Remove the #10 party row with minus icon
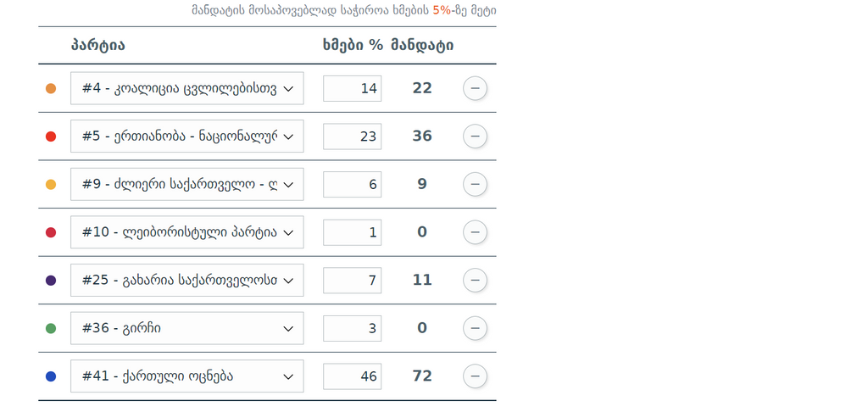This screenshot has width=868, height=412. click(x=475, y=232)
